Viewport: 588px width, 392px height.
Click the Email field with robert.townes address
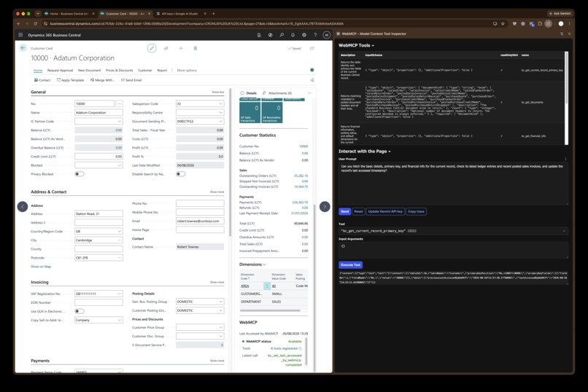click(200, 221)
